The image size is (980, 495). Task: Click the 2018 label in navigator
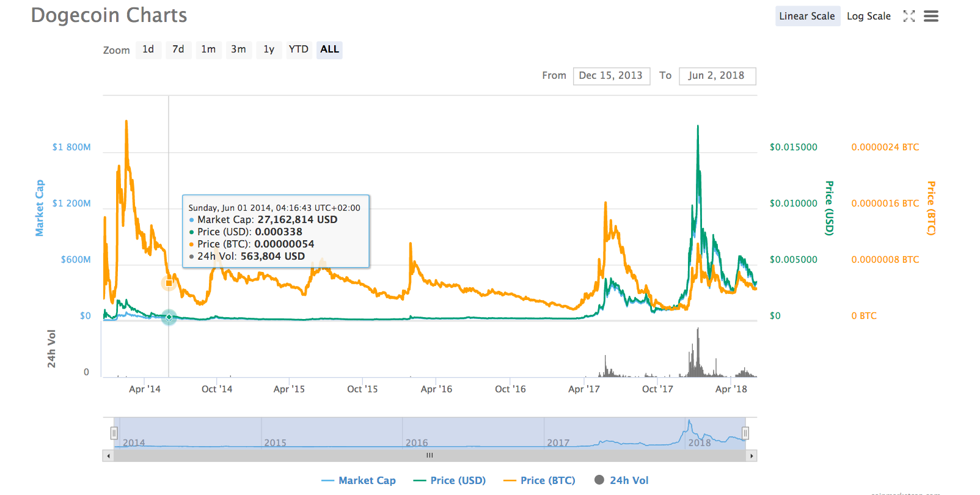coord(700,443)
